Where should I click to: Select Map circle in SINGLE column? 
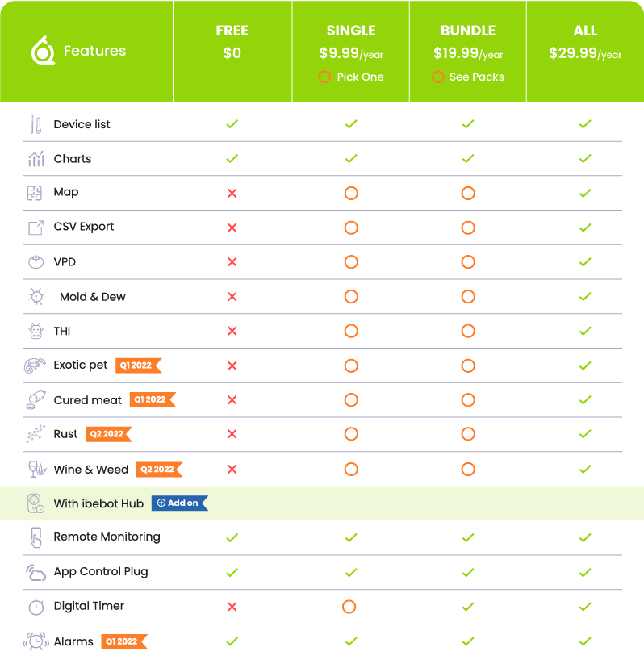[x=351, y=194]
